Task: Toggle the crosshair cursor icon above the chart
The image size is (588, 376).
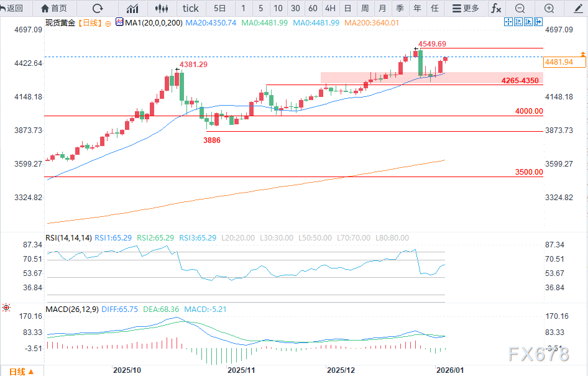Action: (508, 22)
